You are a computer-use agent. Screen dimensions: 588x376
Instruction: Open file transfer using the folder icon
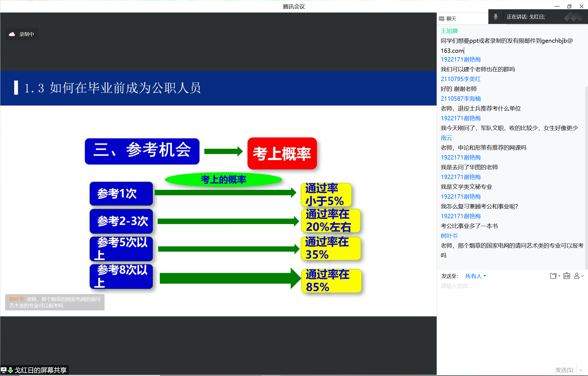click(x=553, y=276)
